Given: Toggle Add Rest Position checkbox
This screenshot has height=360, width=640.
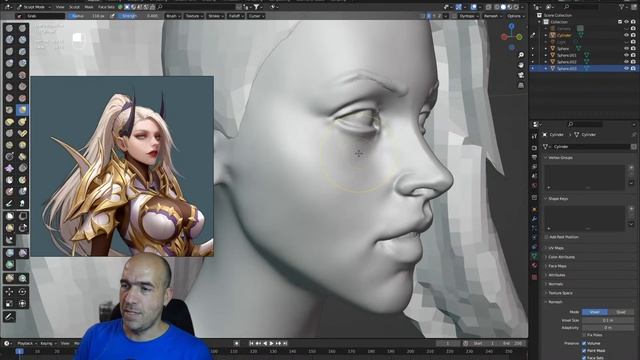Looking at the screenshot, I should point(547,237).
